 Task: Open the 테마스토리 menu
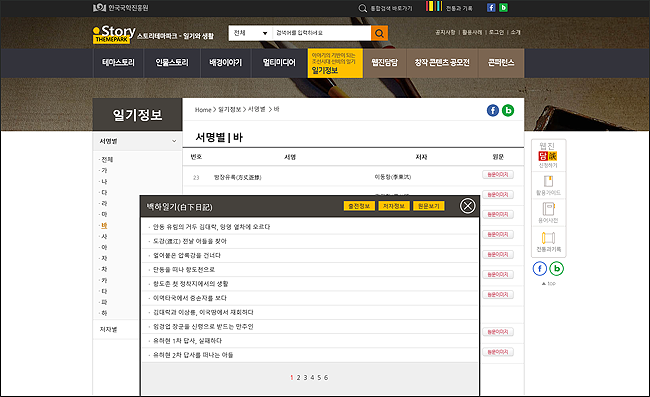click(118, 63)
